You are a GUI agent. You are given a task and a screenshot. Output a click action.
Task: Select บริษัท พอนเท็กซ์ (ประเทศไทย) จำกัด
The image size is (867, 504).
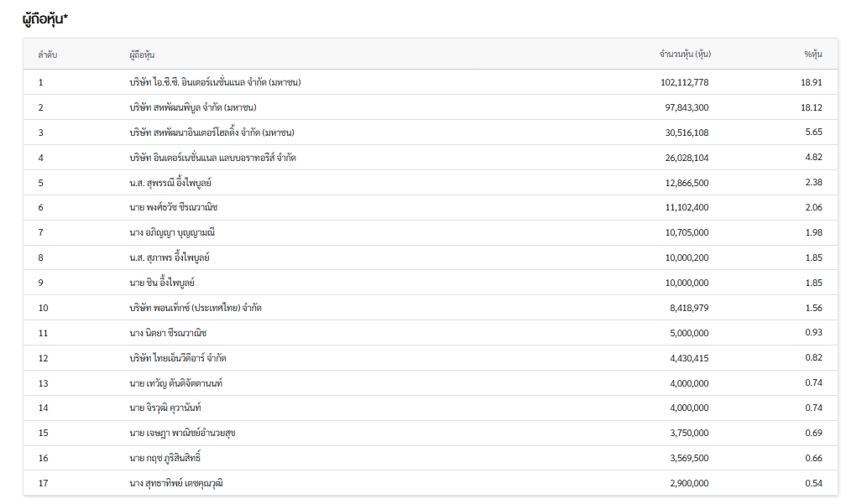click(196, 308)
